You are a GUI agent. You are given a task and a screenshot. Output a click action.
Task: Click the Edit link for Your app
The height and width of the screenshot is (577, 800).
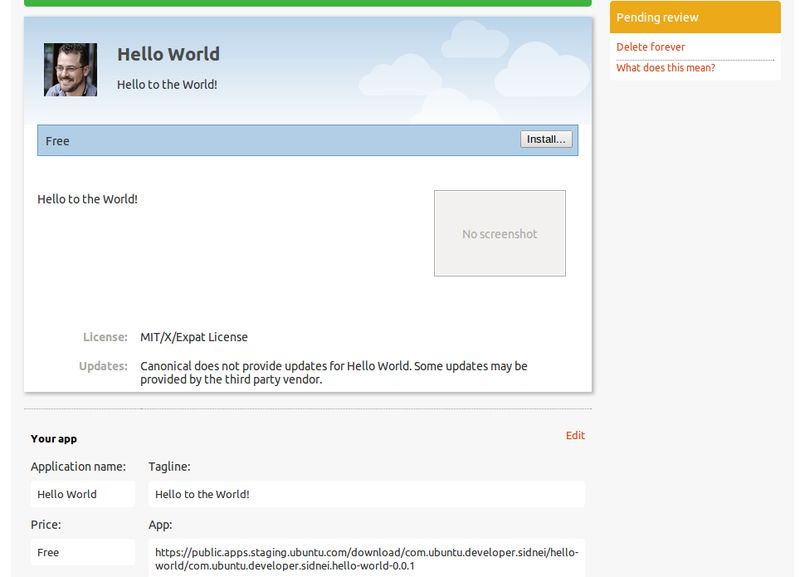point(575,435)
